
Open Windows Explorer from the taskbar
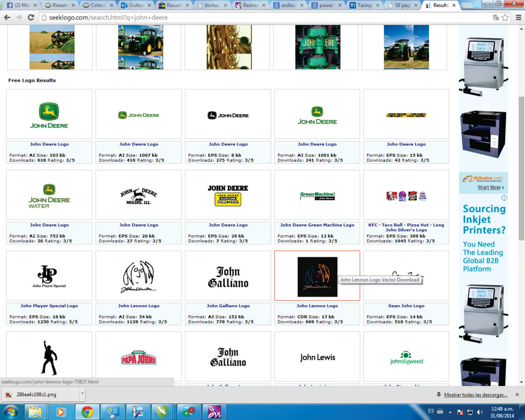(x=35, y=412)
